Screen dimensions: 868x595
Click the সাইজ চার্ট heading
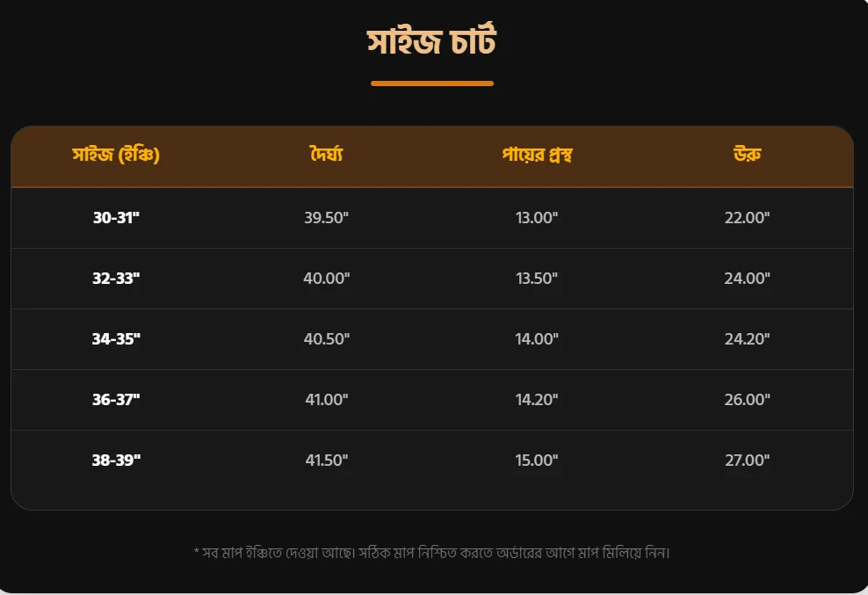coord(431,41)
